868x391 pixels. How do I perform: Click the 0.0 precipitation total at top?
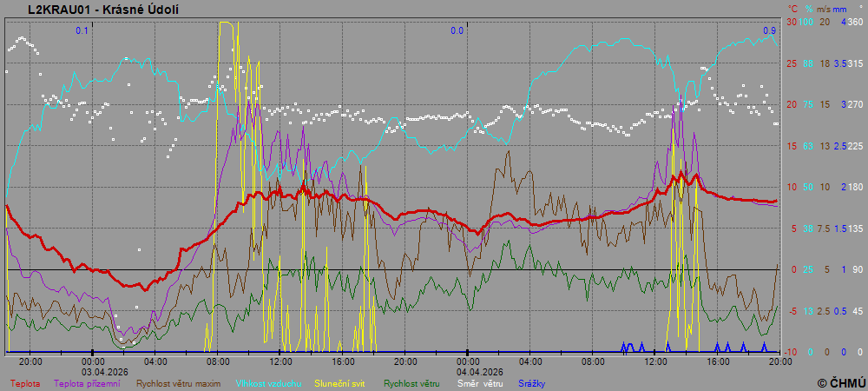click(x=457, y=31)
